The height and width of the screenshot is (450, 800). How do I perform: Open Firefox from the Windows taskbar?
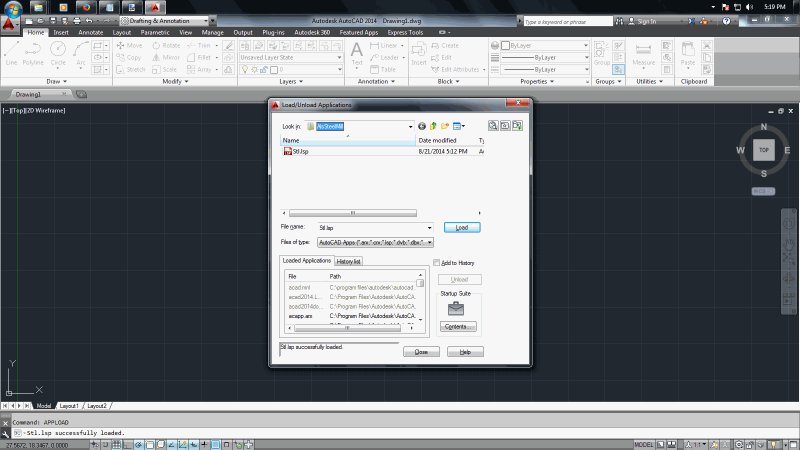click(x=86, y=7)
